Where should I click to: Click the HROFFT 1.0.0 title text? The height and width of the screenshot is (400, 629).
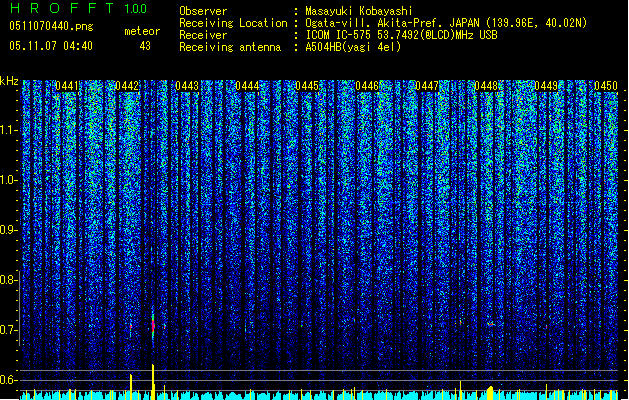tap(79, 8)
